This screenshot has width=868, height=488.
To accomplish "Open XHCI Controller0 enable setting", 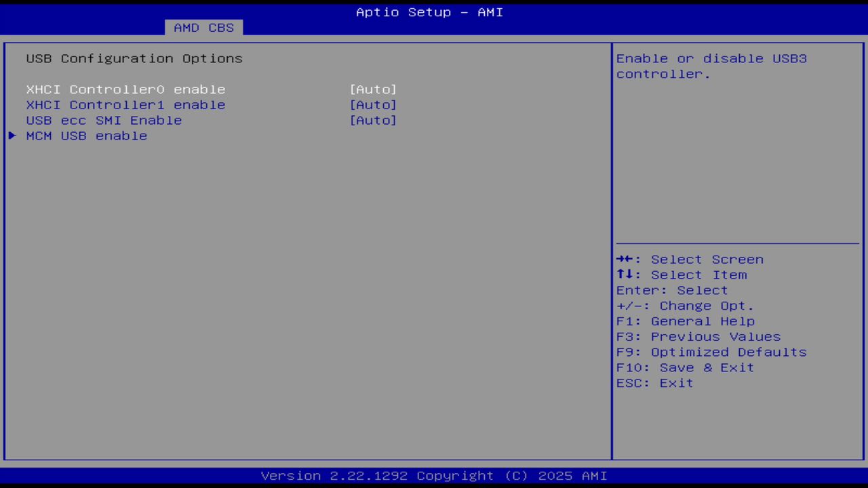I will click(125, 89).
